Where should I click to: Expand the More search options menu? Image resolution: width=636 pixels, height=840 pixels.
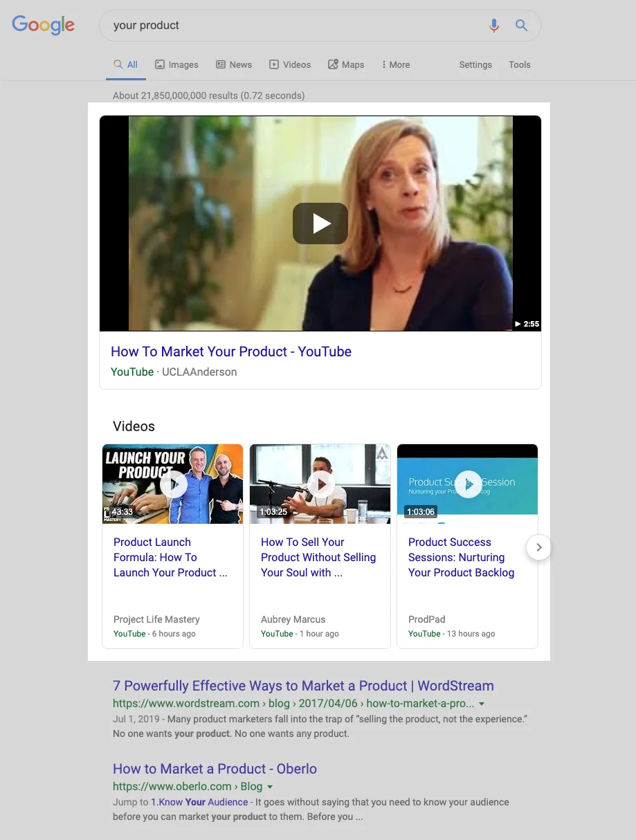(x=396, y=64)
